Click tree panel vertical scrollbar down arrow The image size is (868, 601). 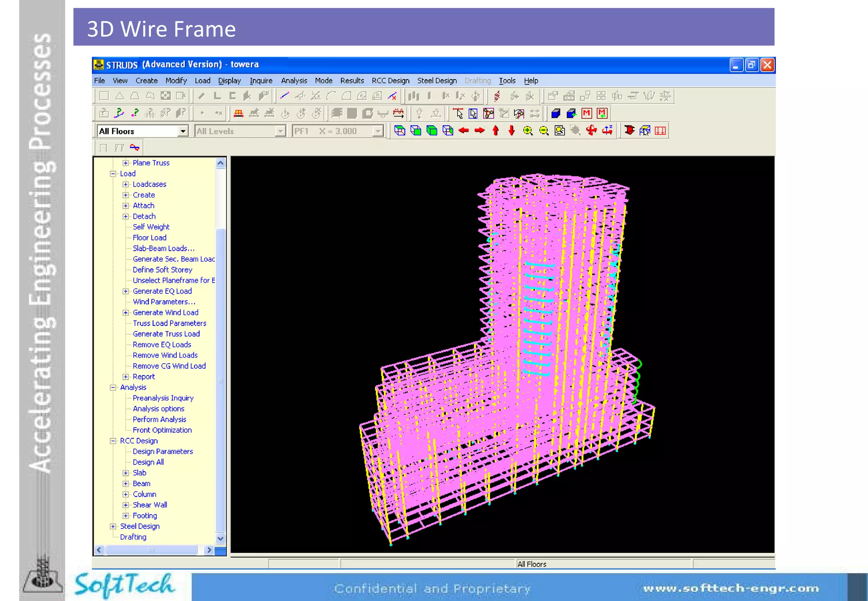tap(220, 539)
